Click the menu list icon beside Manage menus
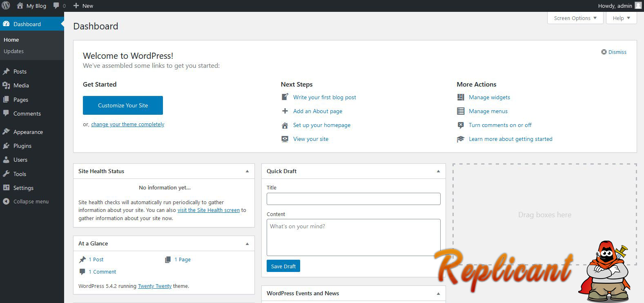This screenshot has height=303, width=644. point(461,111)
